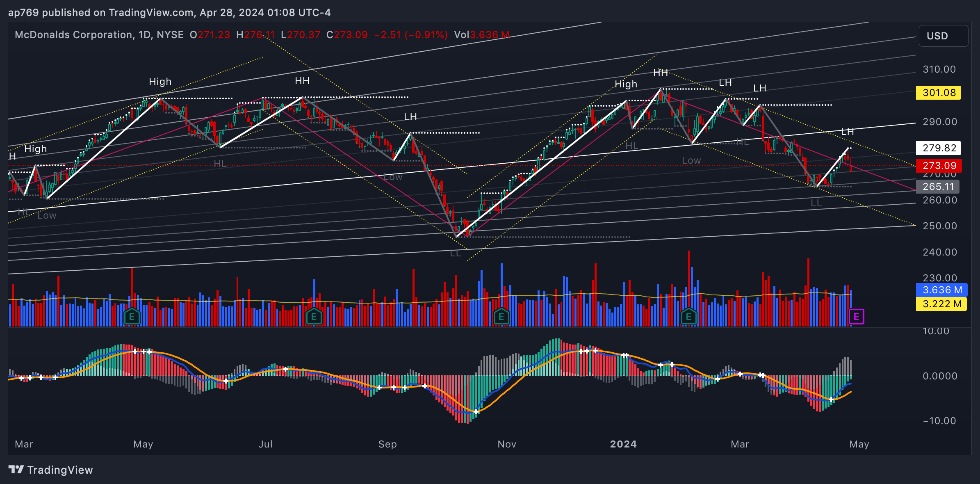
Task: Click the 2024 time axis label
Action: click(623, 444)
